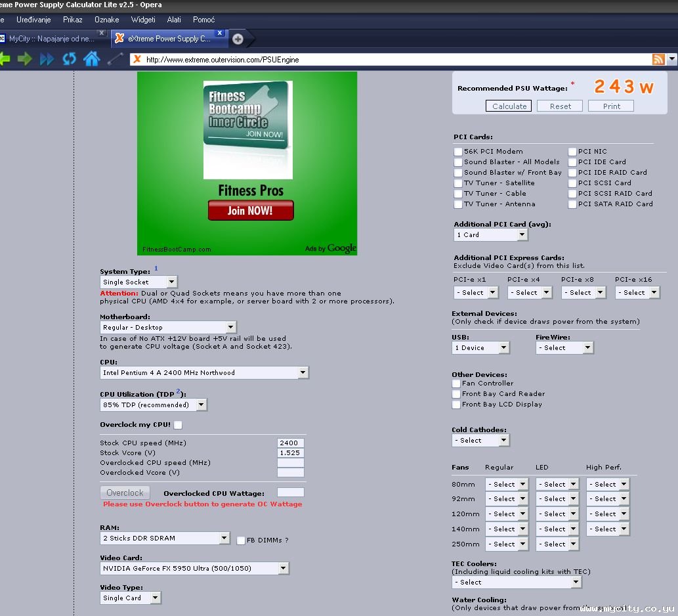Click the Fitness Bootcamp ad image
678x616 pixels.
(x=247, y=130)
